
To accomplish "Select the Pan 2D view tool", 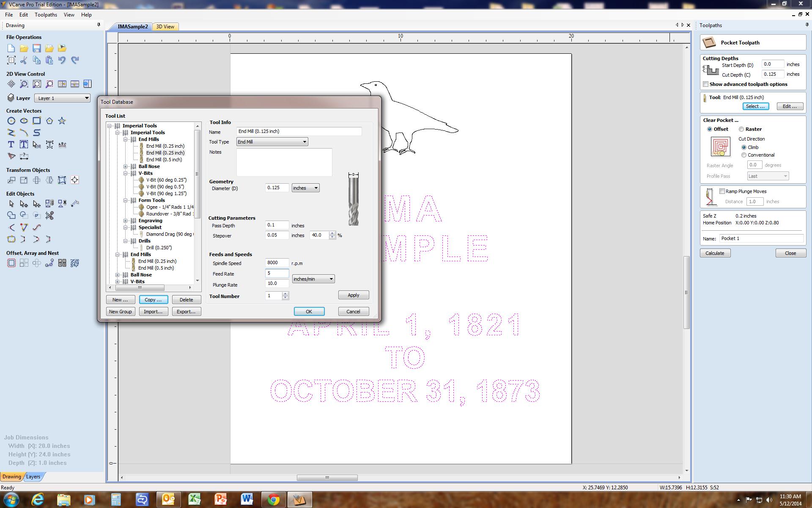I will click(11, 84).
